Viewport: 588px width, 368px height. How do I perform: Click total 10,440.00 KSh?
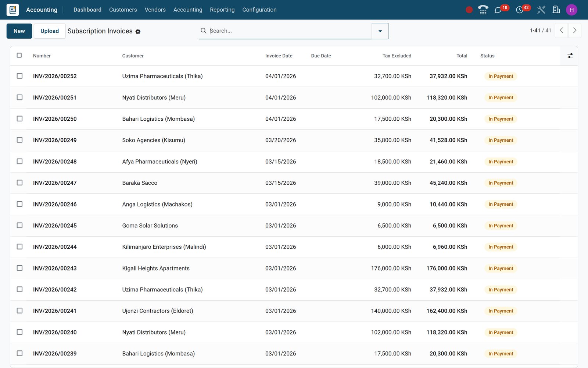pyautogui.click(x=448, y=204)
